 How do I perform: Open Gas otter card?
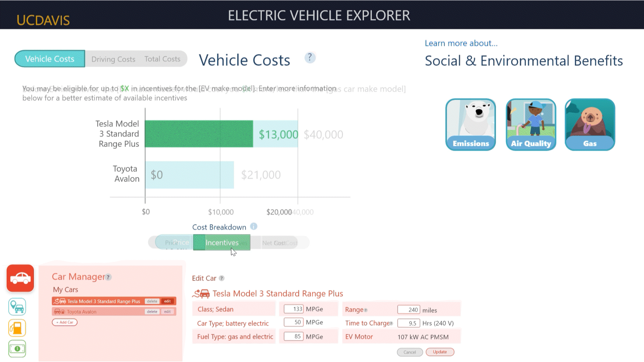coord(590,125)
